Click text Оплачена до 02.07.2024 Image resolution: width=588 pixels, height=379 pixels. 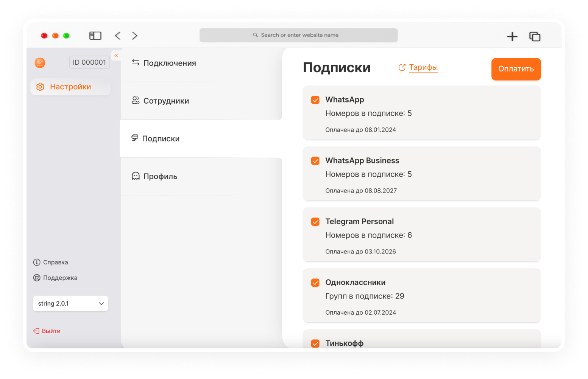pos(360,312)
